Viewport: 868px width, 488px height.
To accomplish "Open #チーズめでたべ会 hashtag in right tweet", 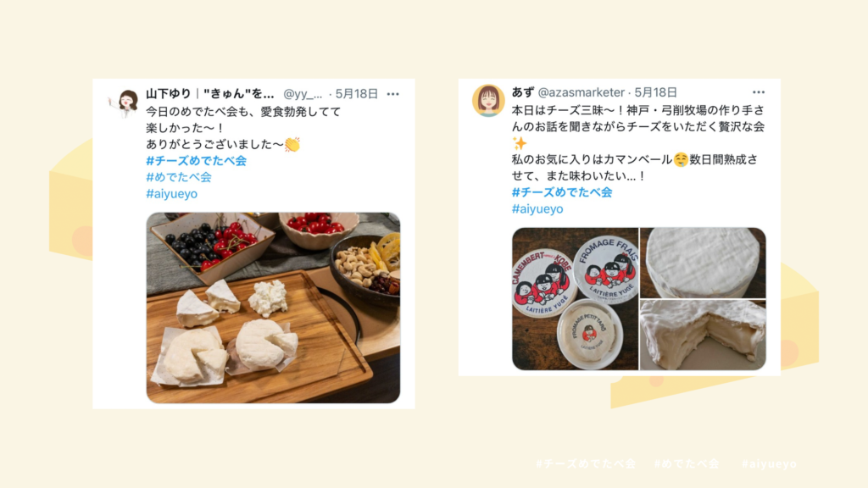I will click(562, 192).
